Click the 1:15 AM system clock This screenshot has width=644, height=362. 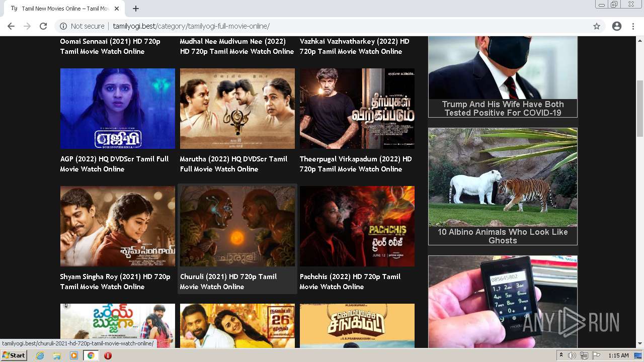[x=618, y=355]
